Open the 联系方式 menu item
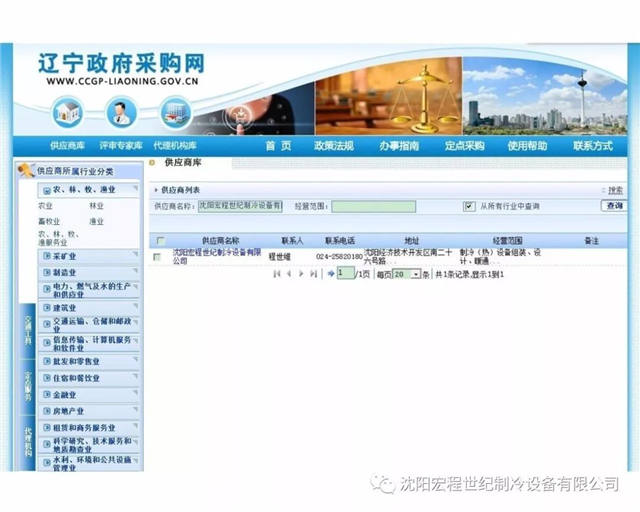Screen dimensions: 640x512 593,146
